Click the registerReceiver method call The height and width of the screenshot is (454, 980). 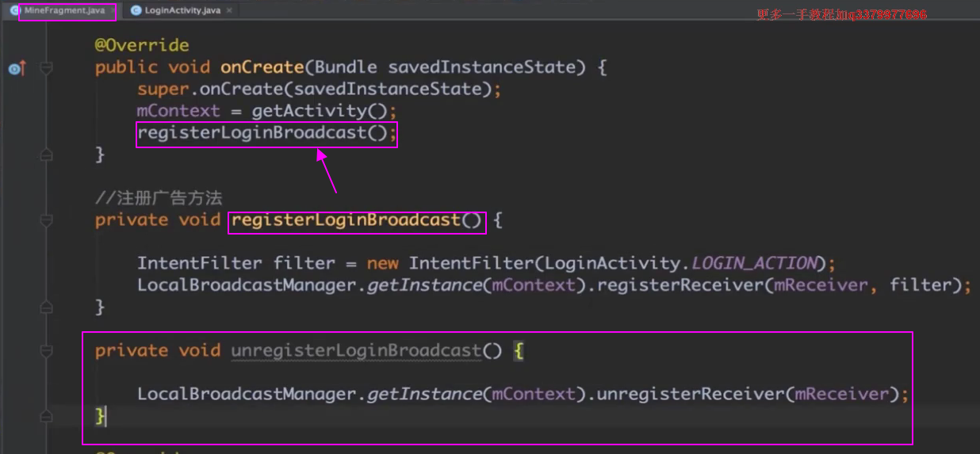680,284
